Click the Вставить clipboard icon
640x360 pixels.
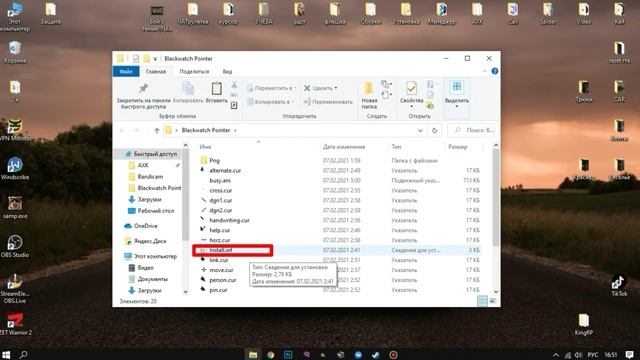[216, 92]
